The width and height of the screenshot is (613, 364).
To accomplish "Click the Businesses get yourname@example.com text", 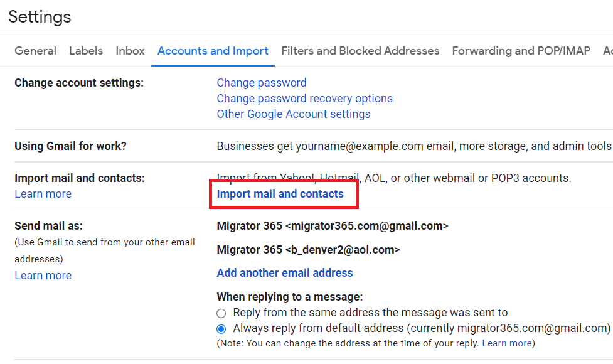I will (x=414, y=146).
